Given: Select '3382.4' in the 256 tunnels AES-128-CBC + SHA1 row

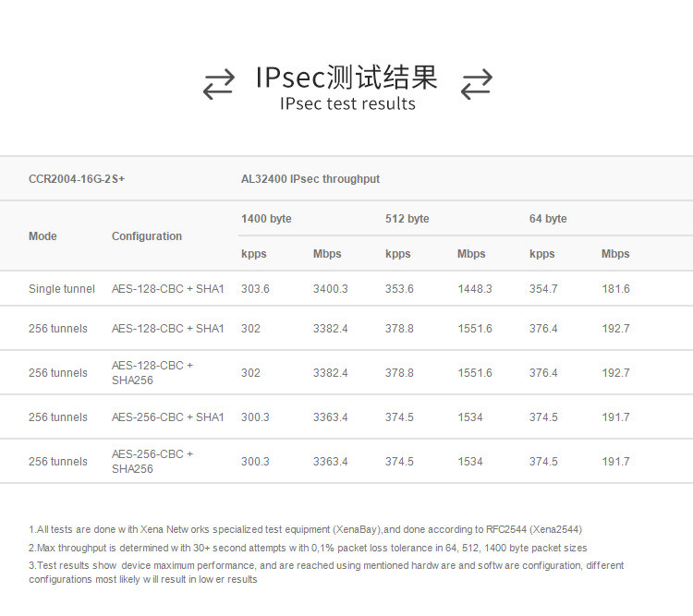Looking at the screenshot, I should [x=330, y=329].
